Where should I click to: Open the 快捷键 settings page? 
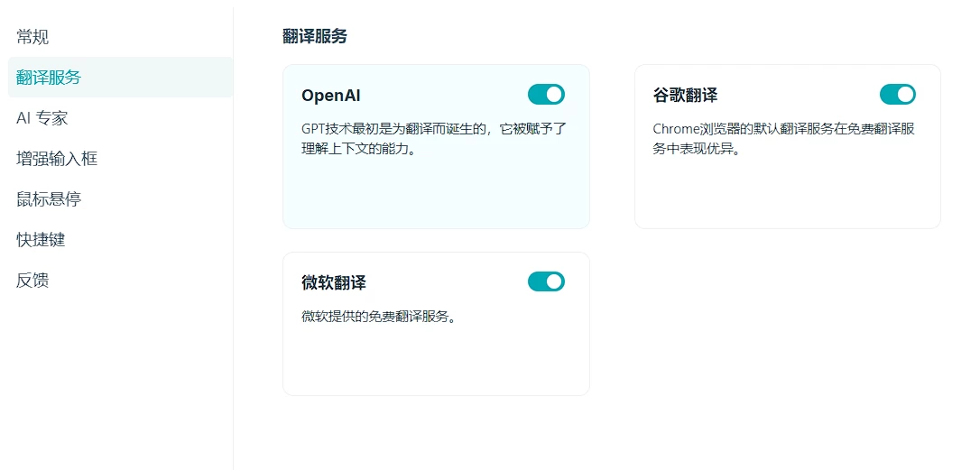point(41,240)
